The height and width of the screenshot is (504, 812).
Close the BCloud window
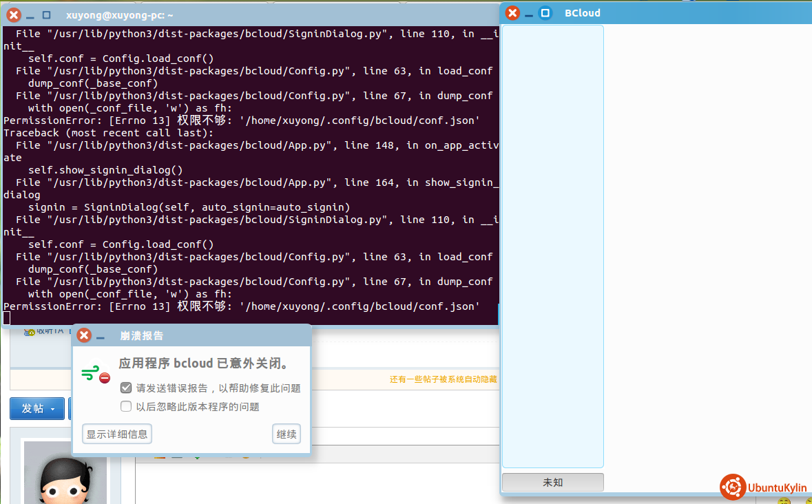tap(512, 13)
